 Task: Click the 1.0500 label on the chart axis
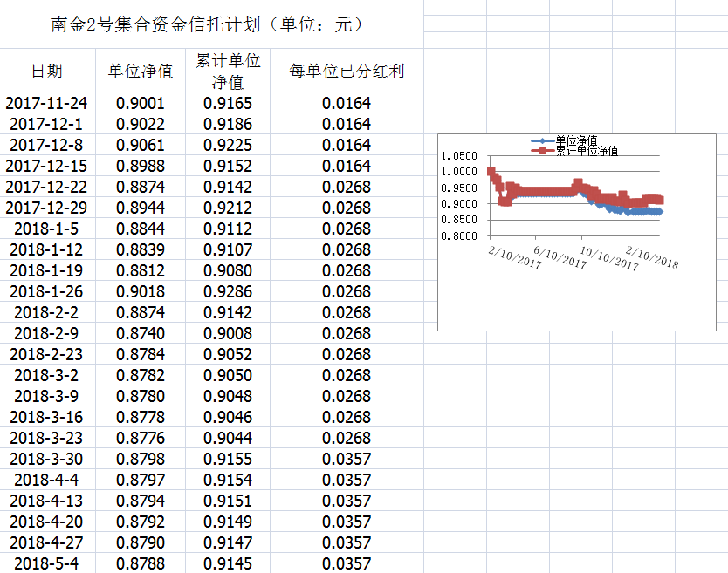(459, 156)
